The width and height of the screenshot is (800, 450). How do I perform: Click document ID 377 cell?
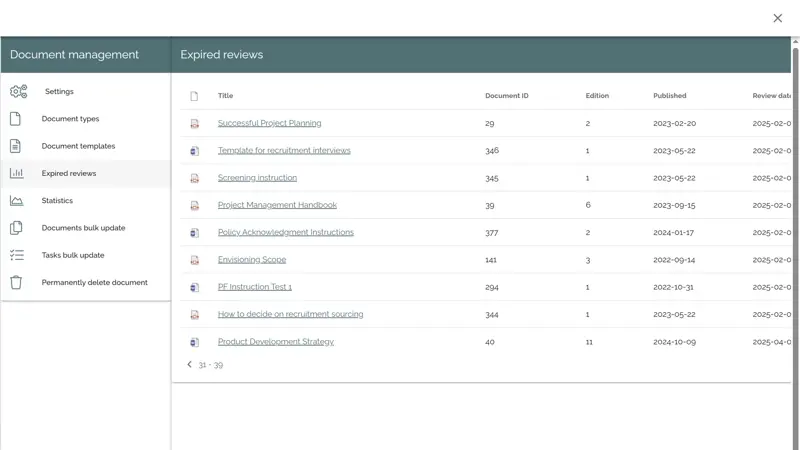tap(491, 233)
